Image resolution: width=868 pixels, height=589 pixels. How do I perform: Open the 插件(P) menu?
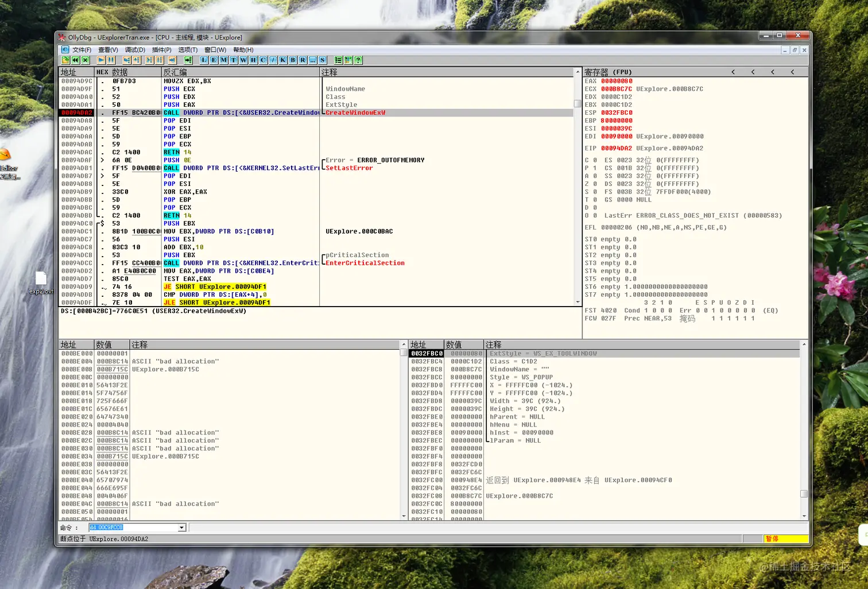(161, 50)
